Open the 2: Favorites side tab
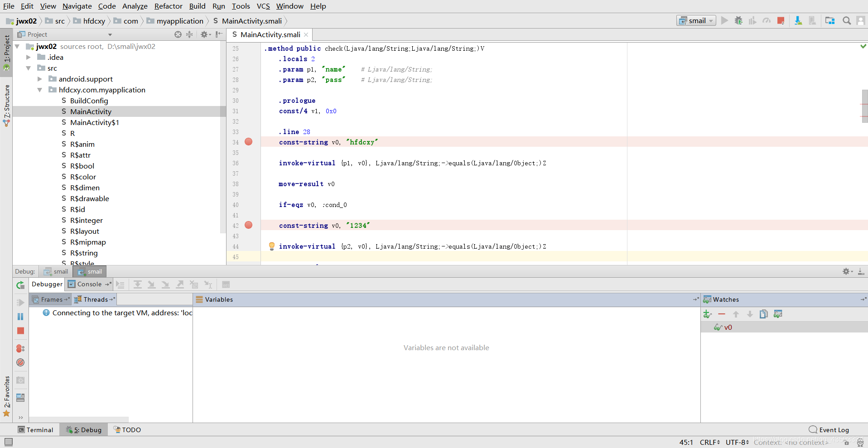Screen dimensions: 868x448 coord(6,396)
